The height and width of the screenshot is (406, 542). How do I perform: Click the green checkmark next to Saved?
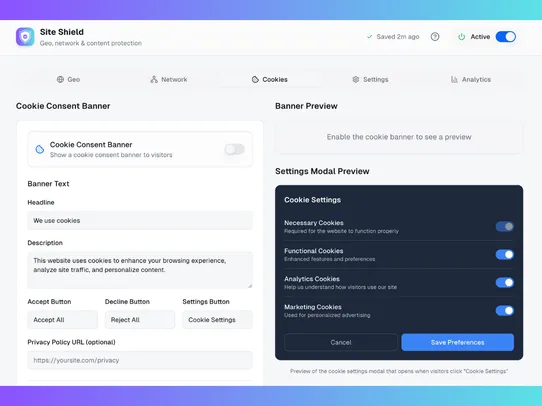tap(370, 37)
